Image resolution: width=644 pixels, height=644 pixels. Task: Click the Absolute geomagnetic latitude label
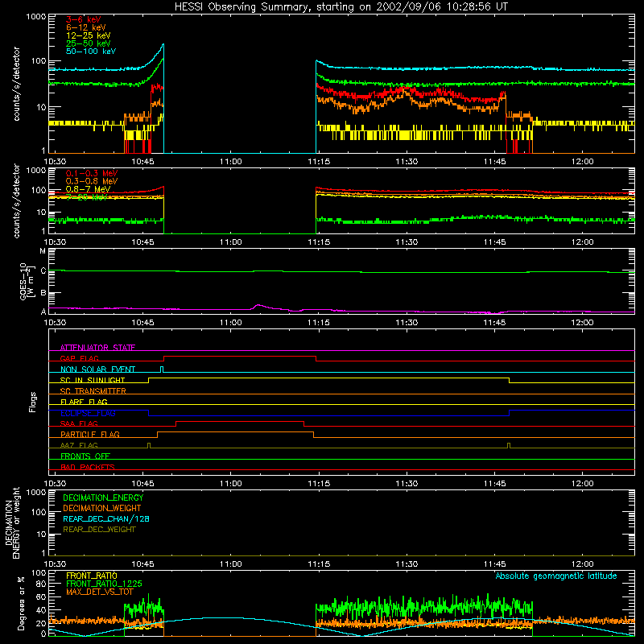[556, 576]
